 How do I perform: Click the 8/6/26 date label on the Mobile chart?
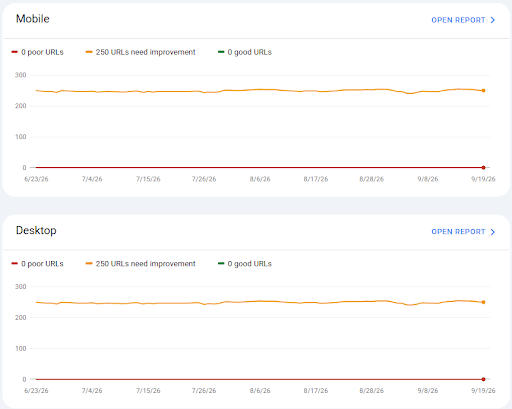coord(260,179)
